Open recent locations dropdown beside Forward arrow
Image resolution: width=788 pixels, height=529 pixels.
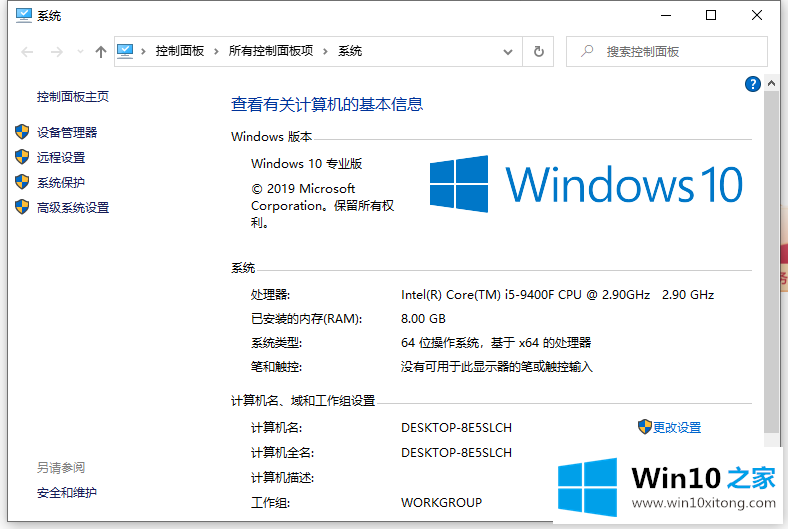[78, 51]
